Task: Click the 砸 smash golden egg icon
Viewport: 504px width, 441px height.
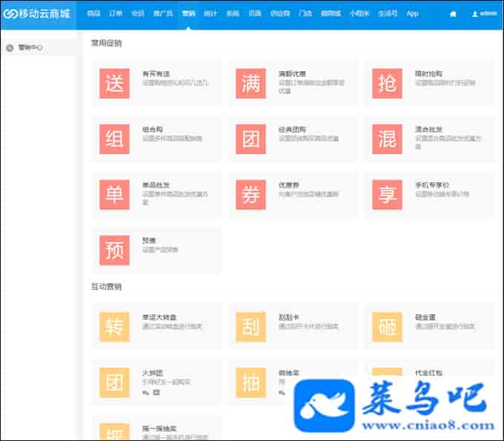Action: (387, 327)
